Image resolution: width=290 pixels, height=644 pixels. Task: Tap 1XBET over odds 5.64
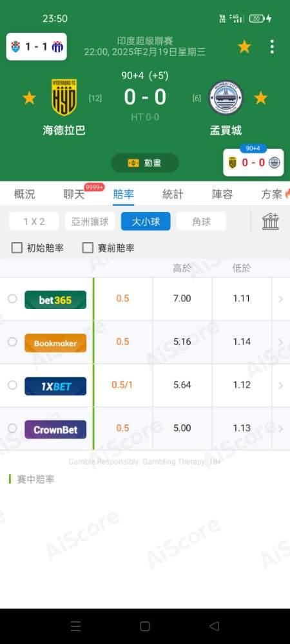(x=182, y=385)
